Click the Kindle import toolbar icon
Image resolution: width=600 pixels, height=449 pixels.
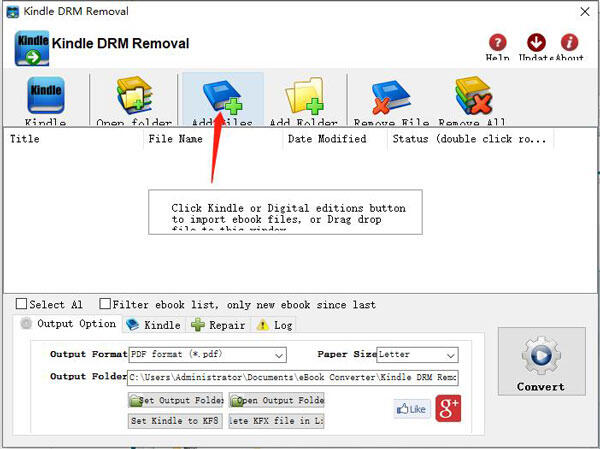click(46, 95)
